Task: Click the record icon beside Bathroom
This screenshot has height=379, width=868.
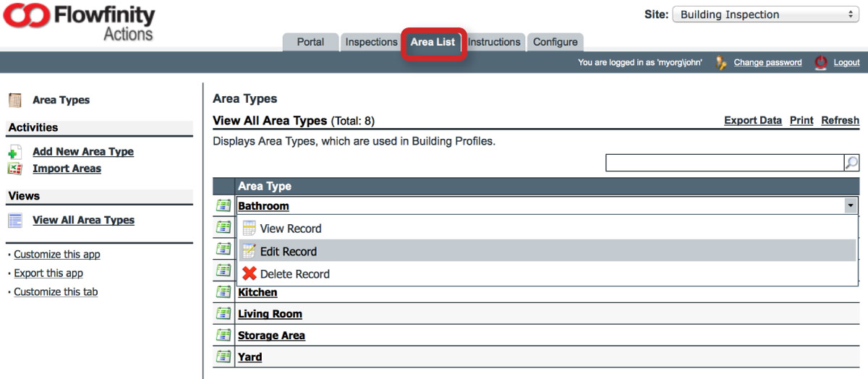Action: click(224, 206)
